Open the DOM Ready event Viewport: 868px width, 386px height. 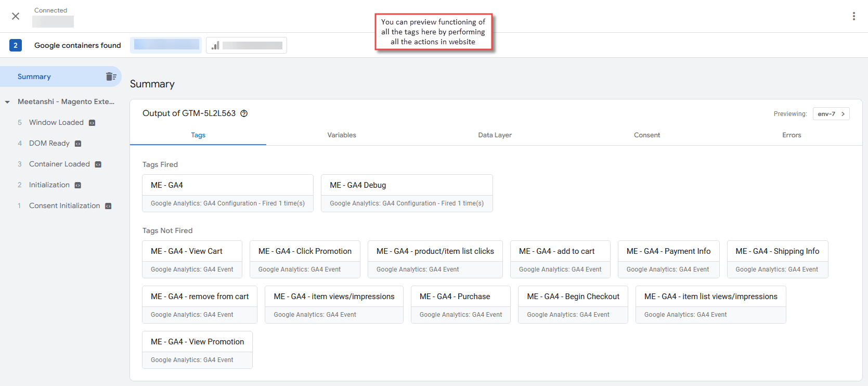(x=49, y=143)
